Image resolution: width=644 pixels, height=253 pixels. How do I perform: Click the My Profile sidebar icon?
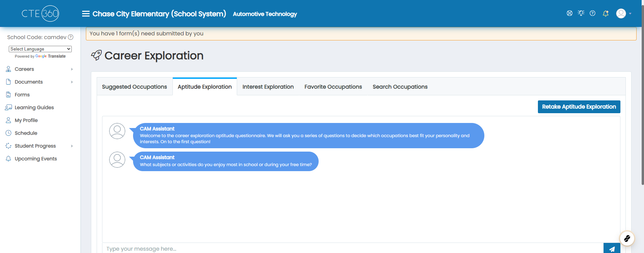point(8,120)
